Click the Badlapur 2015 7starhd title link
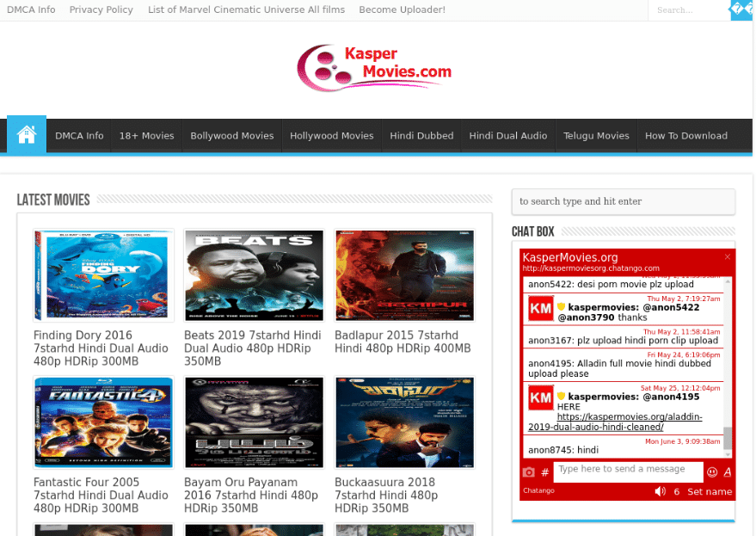The width and height of the screenshot is (756, 536). pyautogui.click(x=403, y=342)
